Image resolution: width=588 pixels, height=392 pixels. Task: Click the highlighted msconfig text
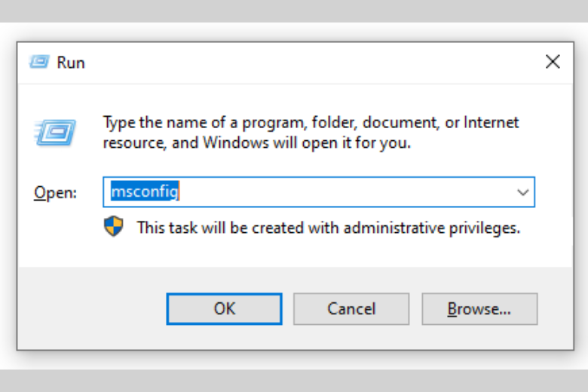pyautogui.click(x=145, y=191)
